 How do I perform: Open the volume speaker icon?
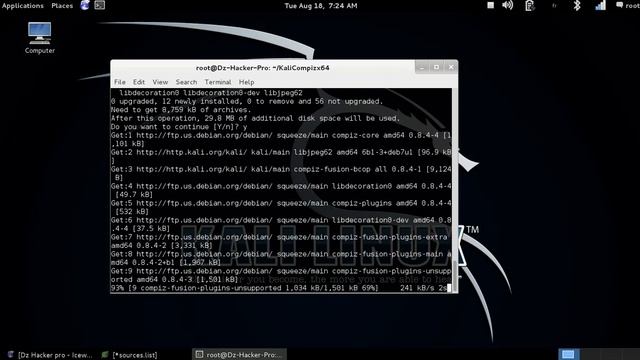(507, 5)
